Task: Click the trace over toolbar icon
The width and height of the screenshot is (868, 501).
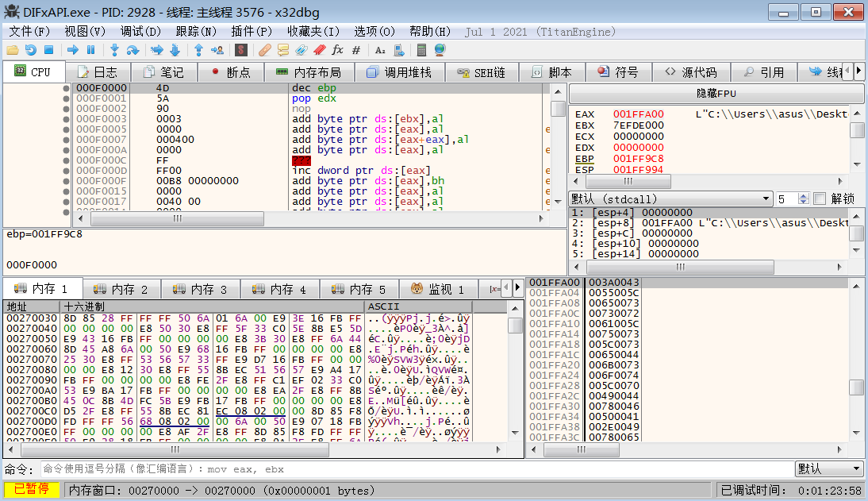Action: click(175, 50)
